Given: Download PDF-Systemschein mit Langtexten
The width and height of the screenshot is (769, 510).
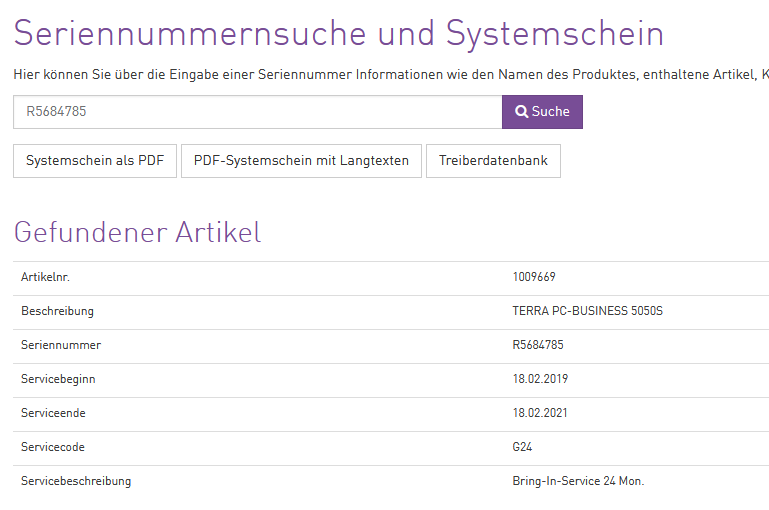Looking at the screenshot, I should (301, 161).
